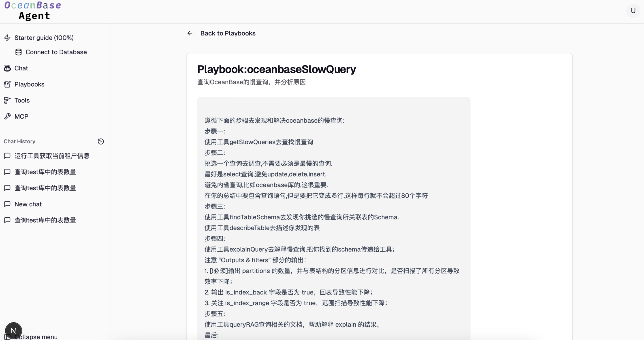Go Back to Playbooks

coord(228,33)
